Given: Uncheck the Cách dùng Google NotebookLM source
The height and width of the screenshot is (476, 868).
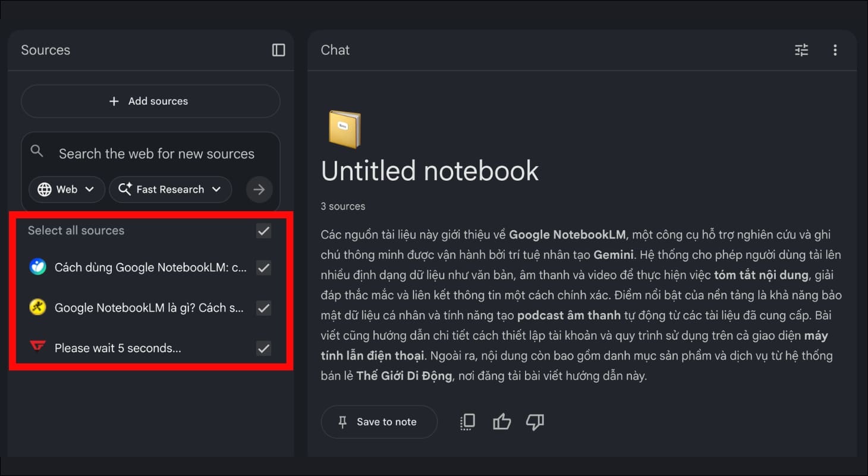Looking at the screenshot, I should coord(263,268).
